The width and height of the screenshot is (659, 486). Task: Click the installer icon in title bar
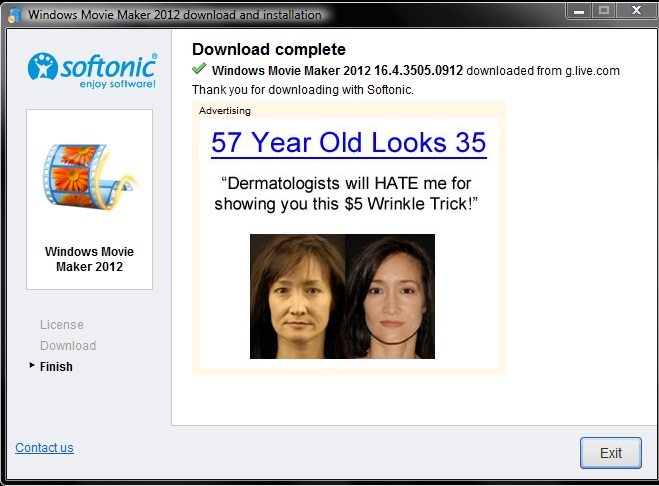pos(15,15)
